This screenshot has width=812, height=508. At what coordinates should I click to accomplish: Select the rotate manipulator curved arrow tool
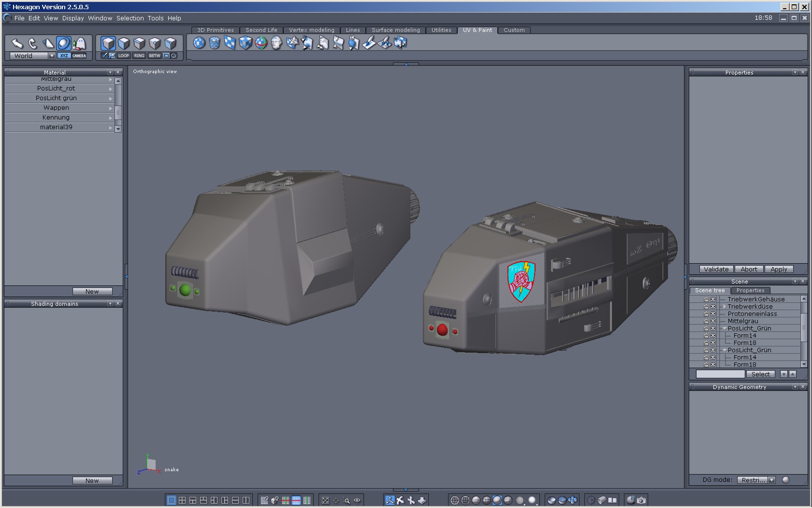coord(32,44)
